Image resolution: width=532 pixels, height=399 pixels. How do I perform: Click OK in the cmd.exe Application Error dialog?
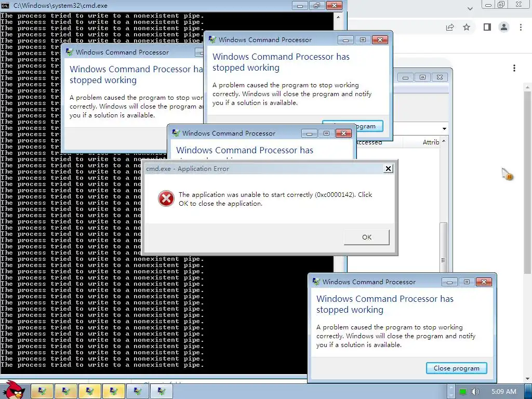(x=366, y=237)
